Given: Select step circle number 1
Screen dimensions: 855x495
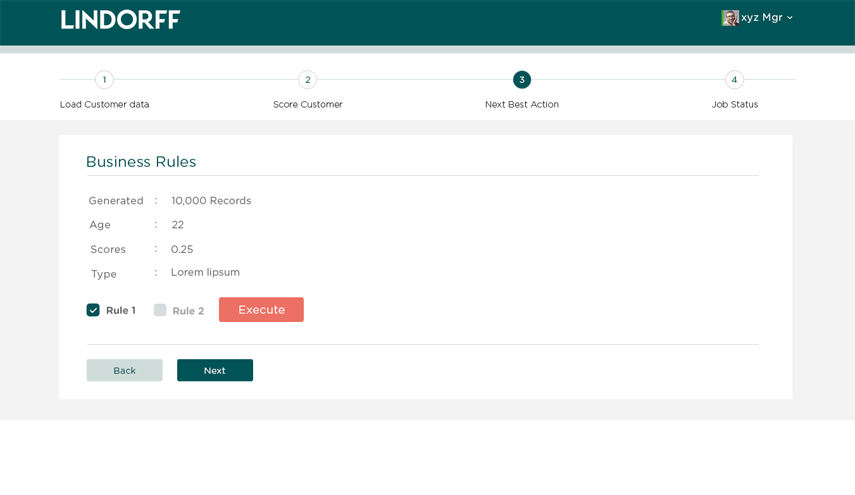Looking at the screenshot, I should pos(104,80).
